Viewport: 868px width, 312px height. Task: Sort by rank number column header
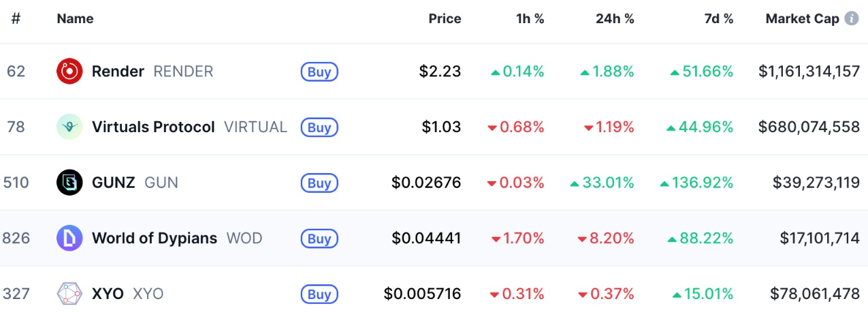(x=16, y=19)
